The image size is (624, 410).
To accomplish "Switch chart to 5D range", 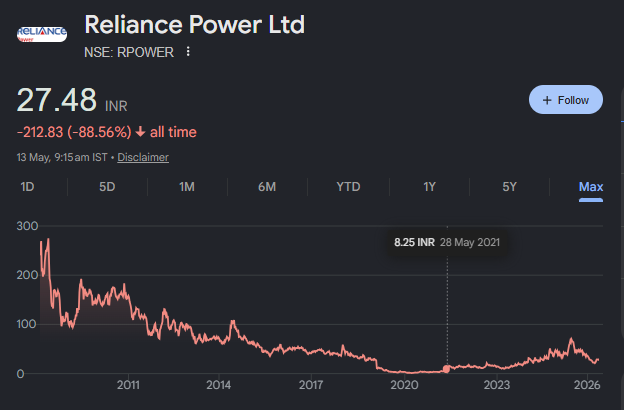I will tap(107, 187).
